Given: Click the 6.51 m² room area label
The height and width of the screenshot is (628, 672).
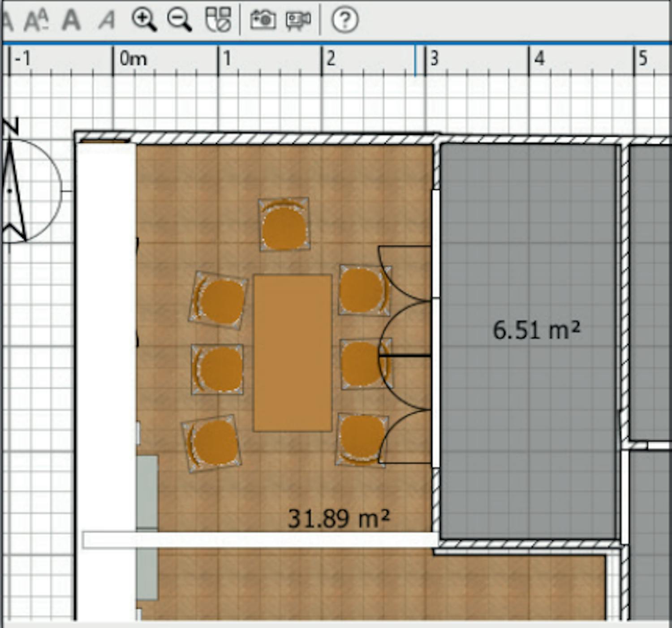Looking at the screenshot, I should pos(536,330).
